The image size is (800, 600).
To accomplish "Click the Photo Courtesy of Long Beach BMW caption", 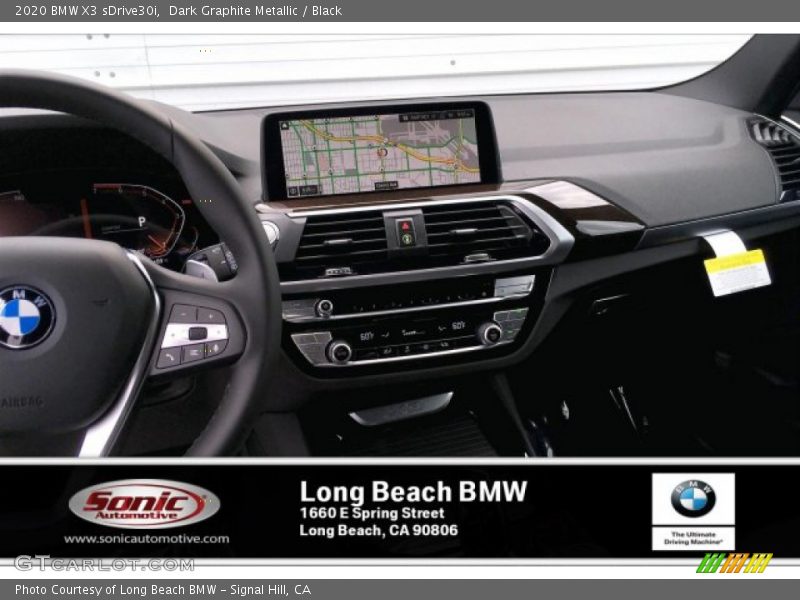I will (163, 590).
